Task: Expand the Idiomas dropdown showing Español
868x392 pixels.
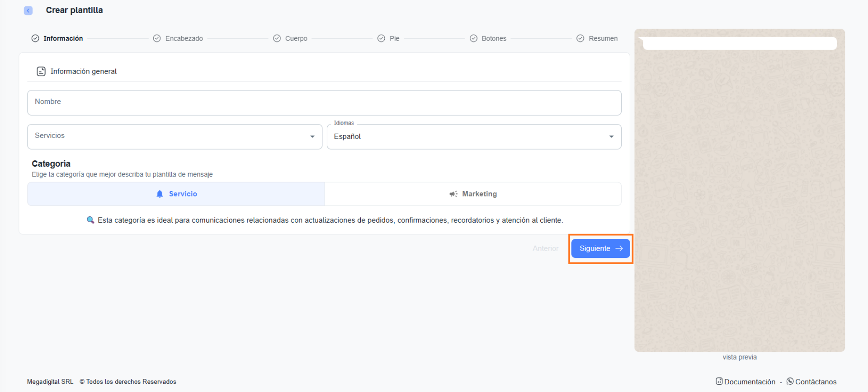Action: pyautogui.click(x=473, y=136)
